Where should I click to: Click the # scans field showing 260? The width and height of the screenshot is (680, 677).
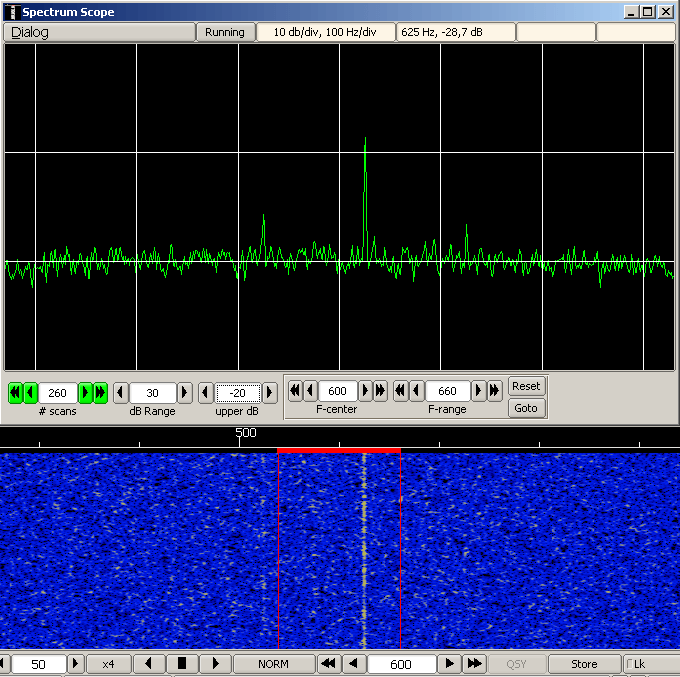click(58, 393)
